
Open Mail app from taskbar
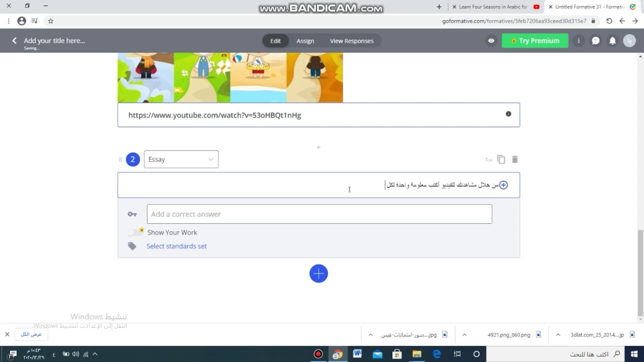[377, 354]
